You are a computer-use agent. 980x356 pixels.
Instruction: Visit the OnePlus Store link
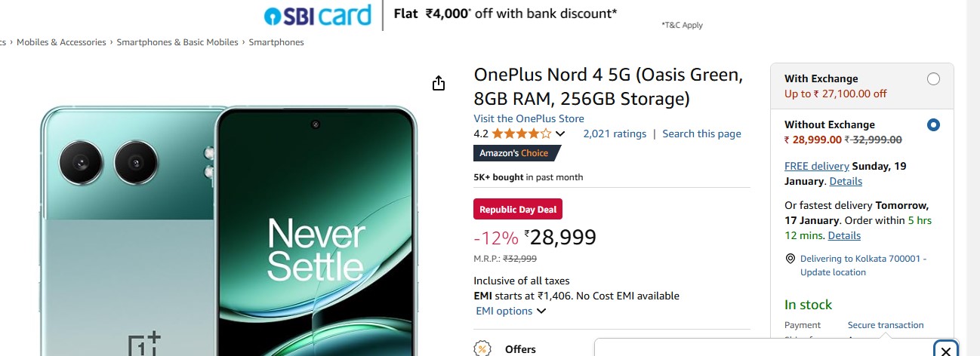click(x=529, y=118)
